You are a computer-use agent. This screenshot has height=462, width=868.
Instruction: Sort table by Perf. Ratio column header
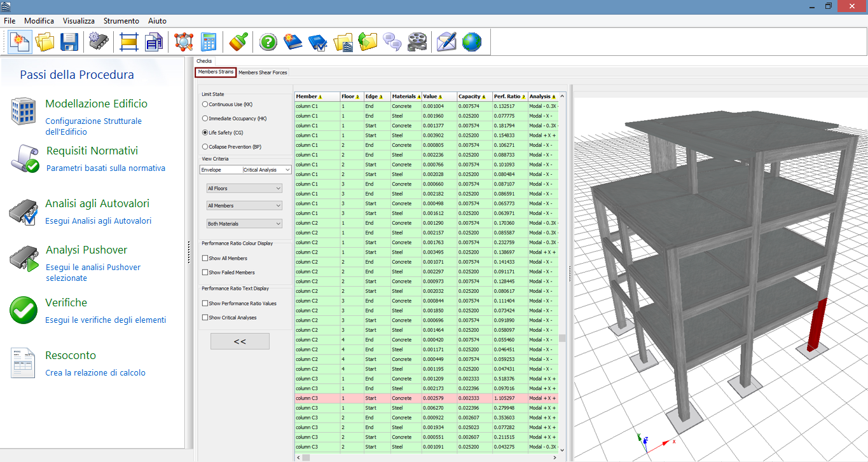pos(509,97)
